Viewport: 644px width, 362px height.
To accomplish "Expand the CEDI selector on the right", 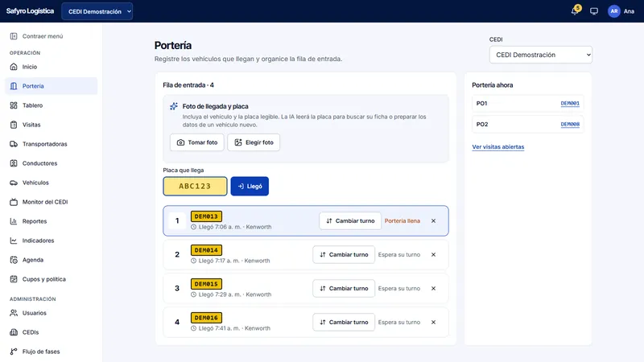I will [540, 55].
